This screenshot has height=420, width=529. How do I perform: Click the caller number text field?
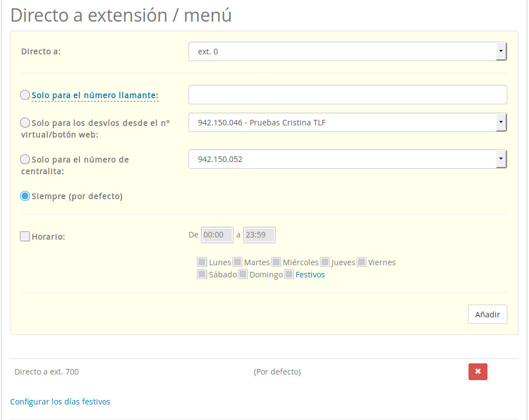[348, 95]
